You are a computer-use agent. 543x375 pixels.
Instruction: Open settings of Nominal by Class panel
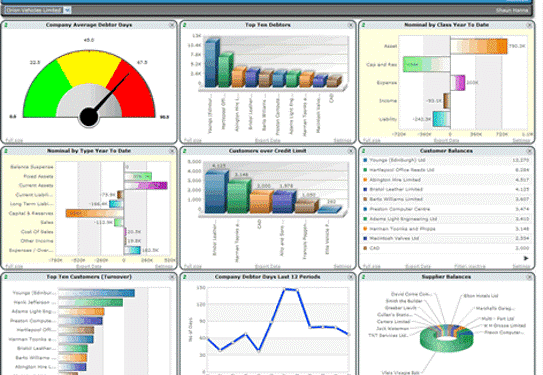[521, 140]
